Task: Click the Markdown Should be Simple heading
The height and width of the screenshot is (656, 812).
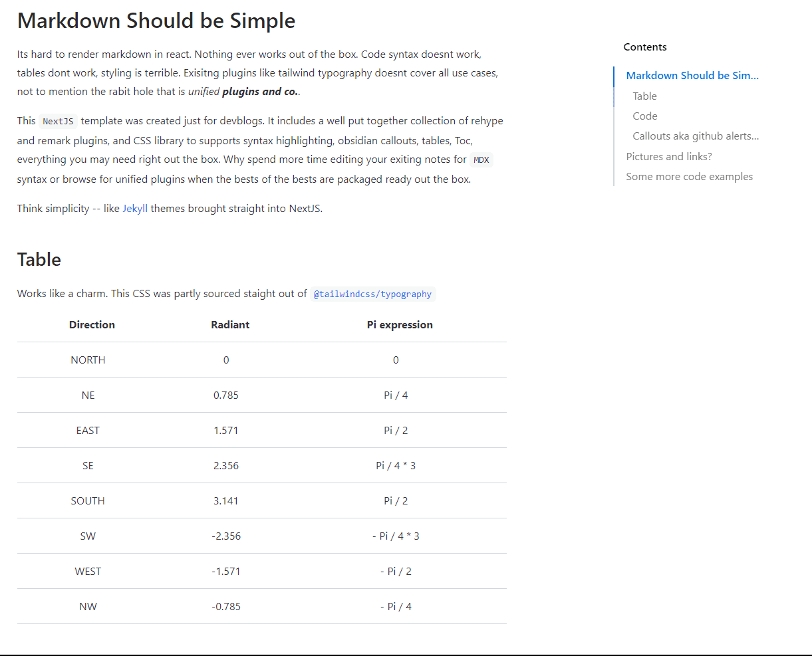Action: coord(156,21)
